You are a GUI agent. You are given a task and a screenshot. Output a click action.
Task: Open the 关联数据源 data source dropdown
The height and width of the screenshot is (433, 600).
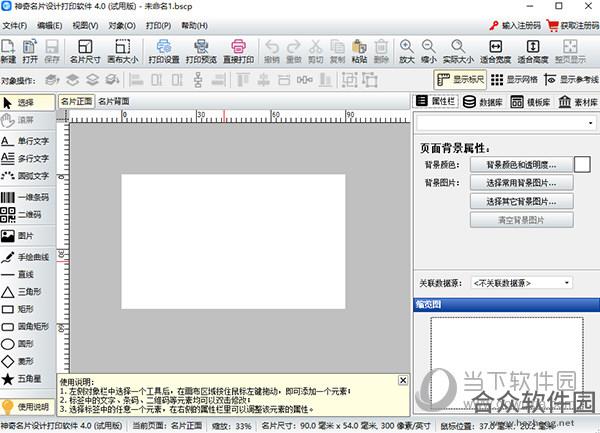pos(522,283)
